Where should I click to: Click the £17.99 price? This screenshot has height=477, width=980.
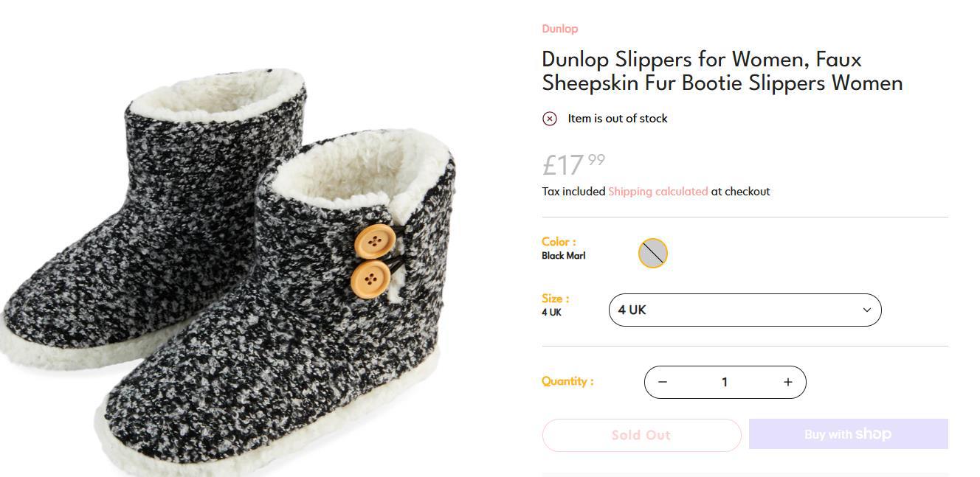(573, 164)
